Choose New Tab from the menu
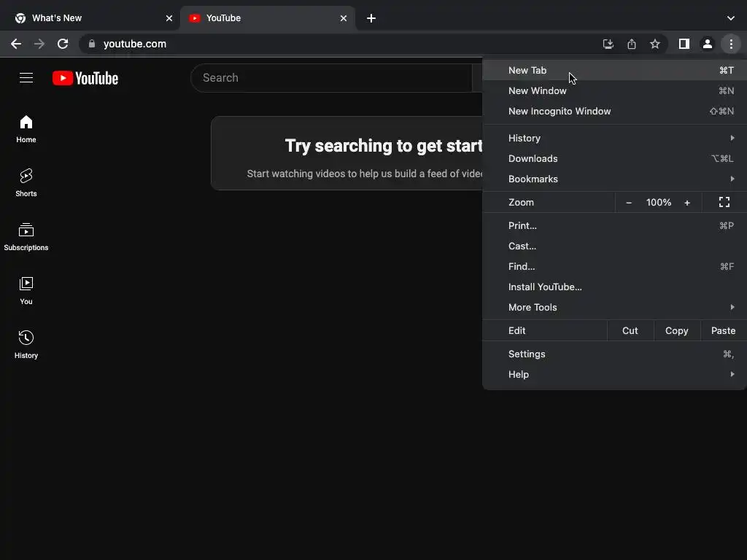This screenshot has height=560, width=747. tap(614, 71)
